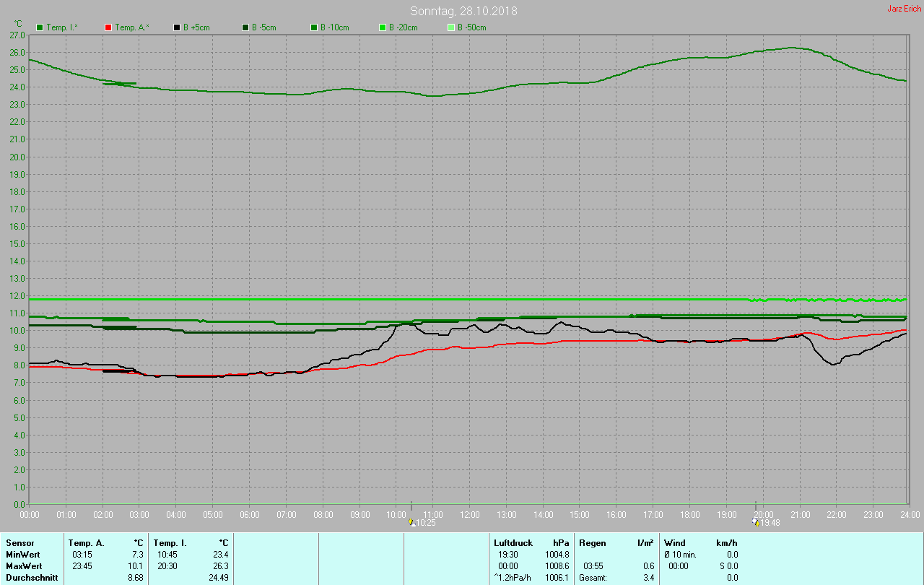Click the rain total value '3.4'
Viewport: 924px width, 585px height.
pos(648,578)
